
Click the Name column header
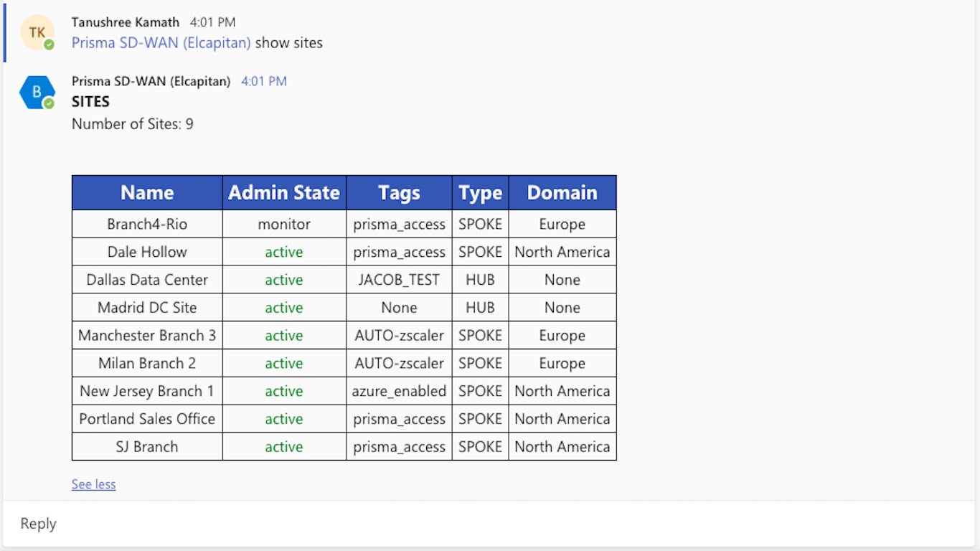click(147, 193)
